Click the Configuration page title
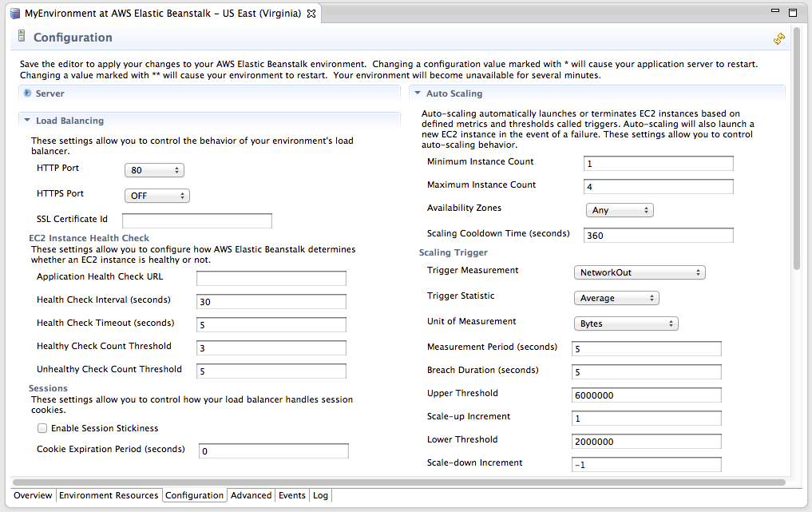This screenshot has height=512, width=812. [73, 38]
